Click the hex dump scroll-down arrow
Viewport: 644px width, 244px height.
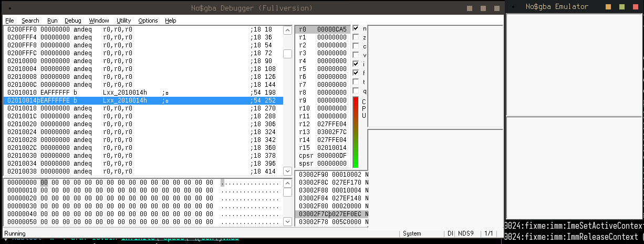click(287, 222)
